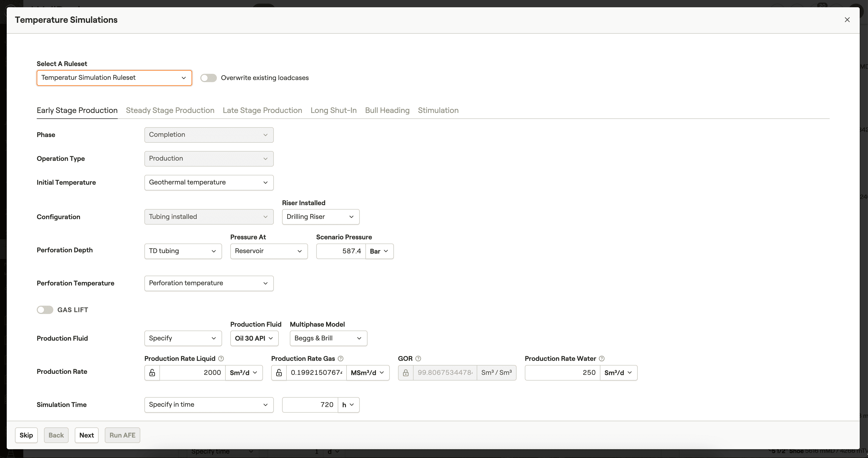The image size is (868, 458).
Task: Click help icon beside Production Rate Water
Action: coord(601,359)
